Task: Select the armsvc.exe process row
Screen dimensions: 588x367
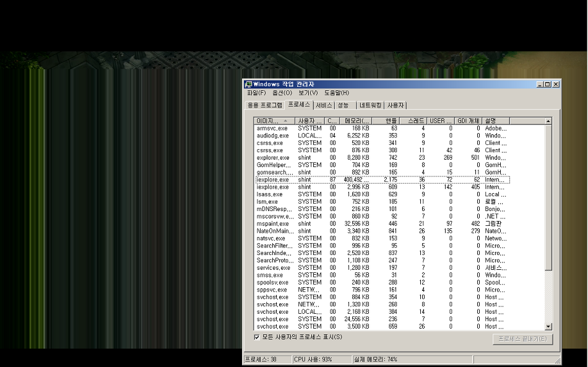Action: tap(382, 128)
